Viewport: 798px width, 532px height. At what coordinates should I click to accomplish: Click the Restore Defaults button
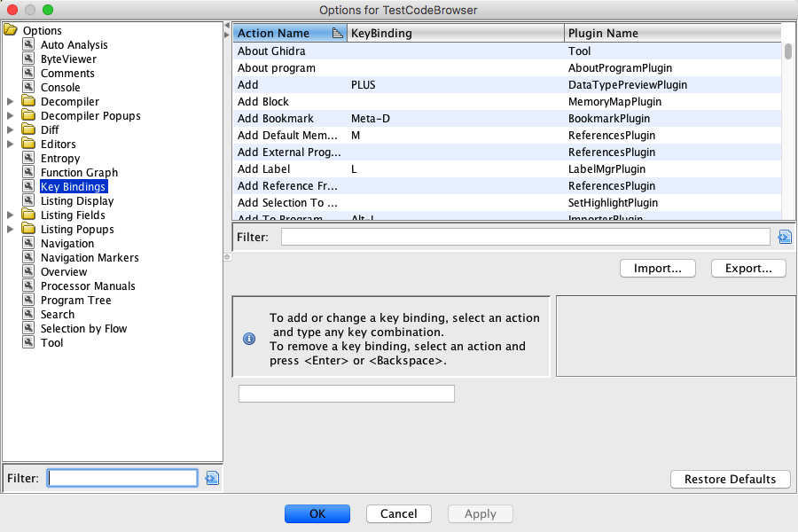click(730, 479)
